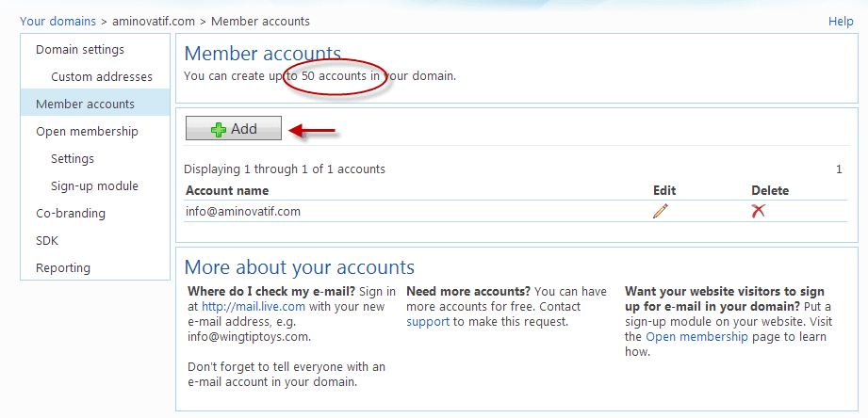The width and height of the screenshot is (868, 418).
Task: Click the Help link
Action: pos(841,21)
